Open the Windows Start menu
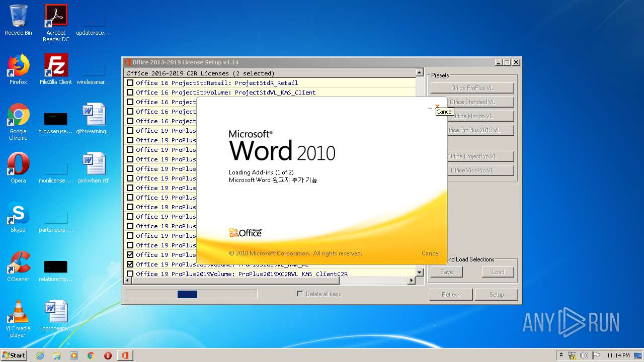The height and width of the screenshot is (362, 644). [14, 355]
